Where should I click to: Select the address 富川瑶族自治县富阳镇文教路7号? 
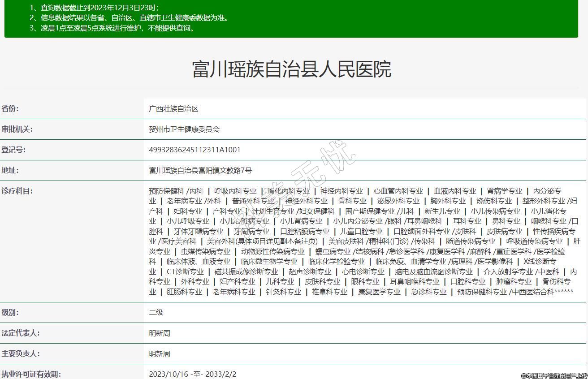200,171
